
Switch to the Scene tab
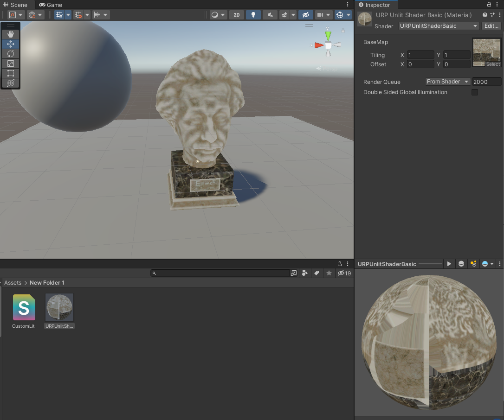(15, 5)
